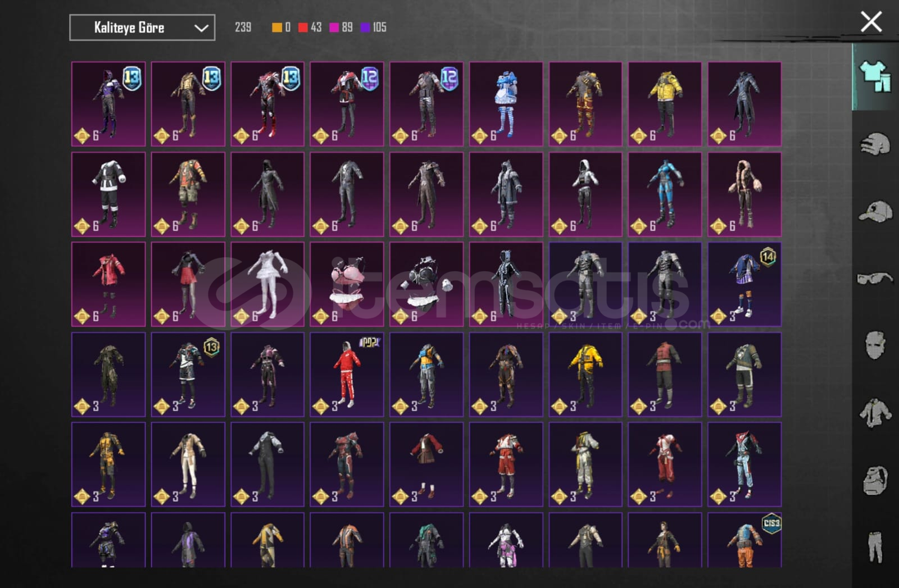Select the yellow jacket outfit with 6 rating
The height and width of the screenshot is (588, 899).
(665, 104)
